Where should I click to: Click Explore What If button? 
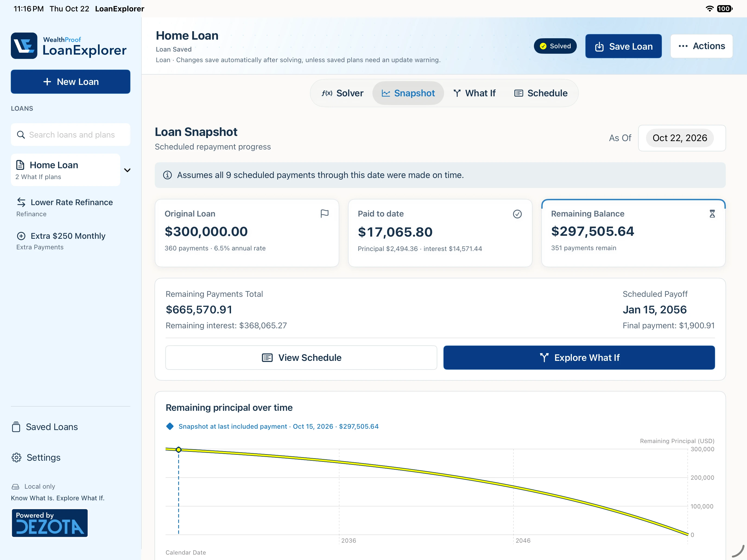point(579,358)
